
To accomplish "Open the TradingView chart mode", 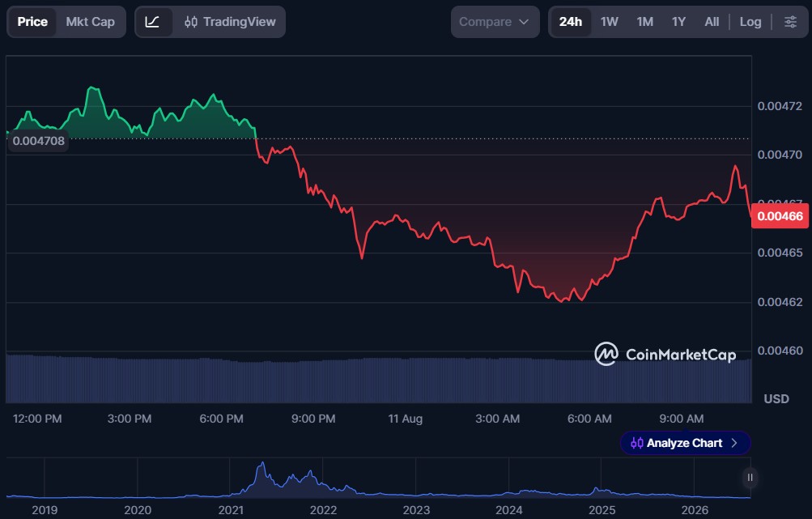I will tap(230, 22).
